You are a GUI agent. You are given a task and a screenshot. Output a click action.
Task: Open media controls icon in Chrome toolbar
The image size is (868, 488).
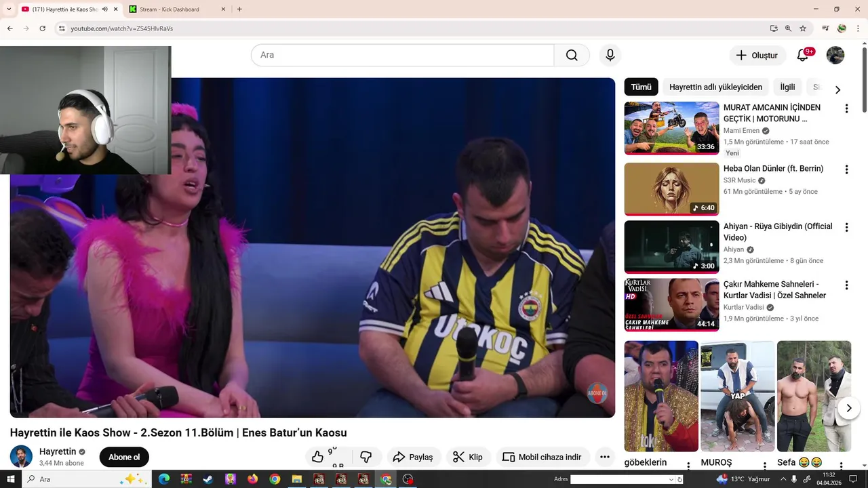pyautogui.click(x=825, y=28)
